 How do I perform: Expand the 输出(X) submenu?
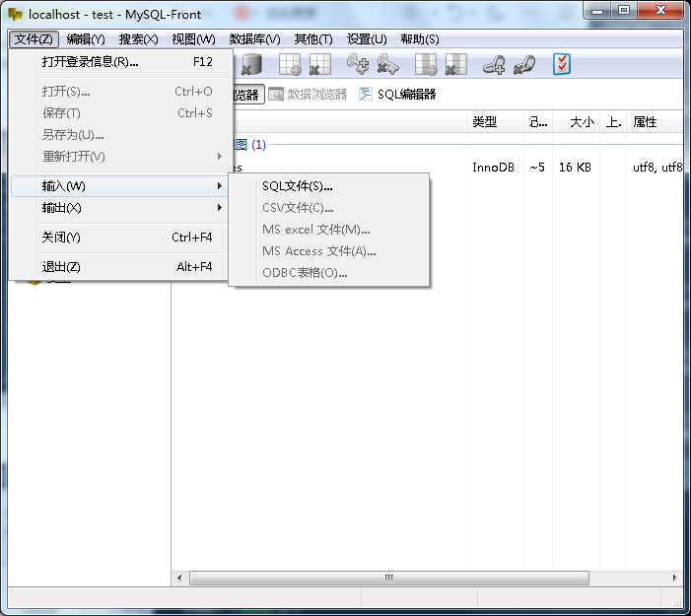pos(120,208)
